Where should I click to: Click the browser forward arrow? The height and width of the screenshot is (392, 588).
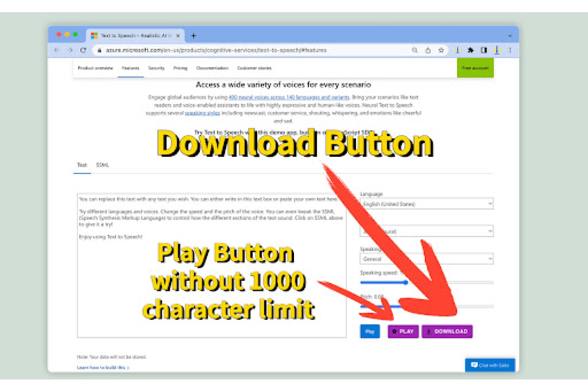(x=70, y=50)
